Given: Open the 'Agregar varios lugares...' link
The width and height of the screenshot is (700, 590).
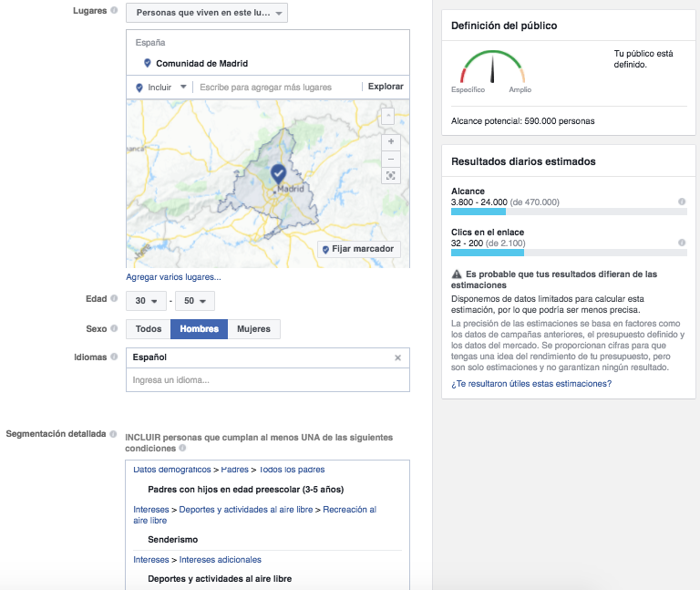Looking at the screenshot, I should pos(173,277).
